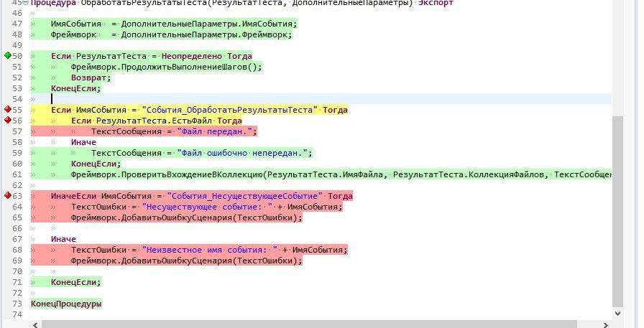Screen dimensions: 644x328
Task: Click "ПроверитьВхождениеВКоллекцию" method on line 61
Action: [x=192, y=174]
